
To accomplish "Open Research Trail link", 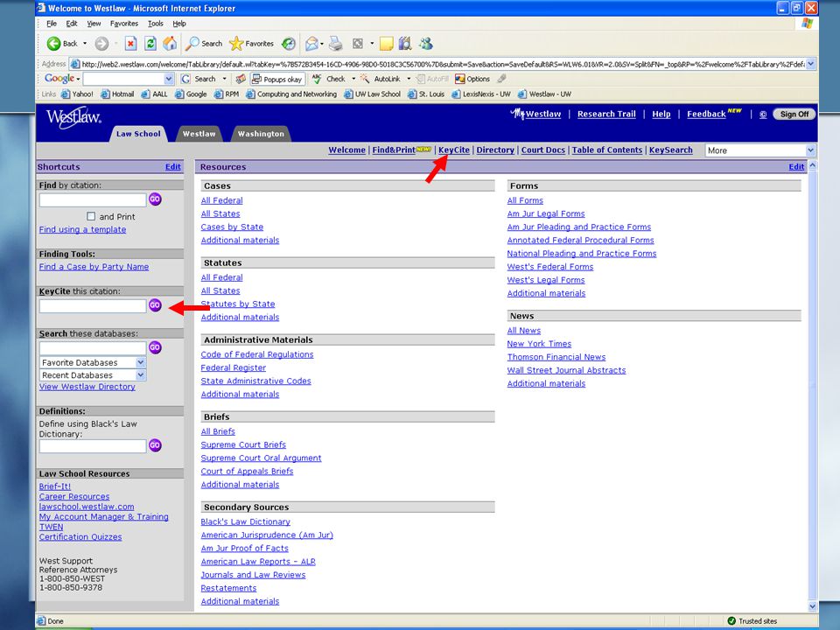I will 606,114.
